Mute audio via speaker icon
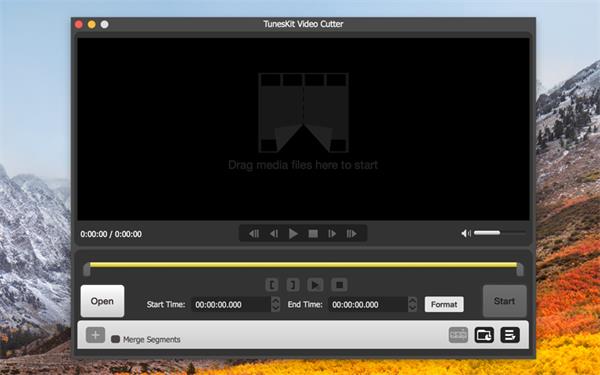Image resolution: width=600 pixels, height=375 pixels. [x=466, y=233]
